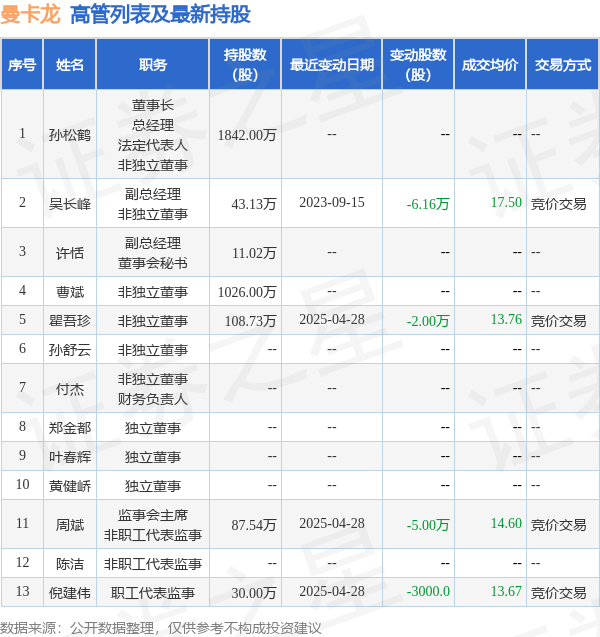The height and width of the screenshot is (637, 600).
Task: Click the holding value 108.73万
Action: pos(250,321)
